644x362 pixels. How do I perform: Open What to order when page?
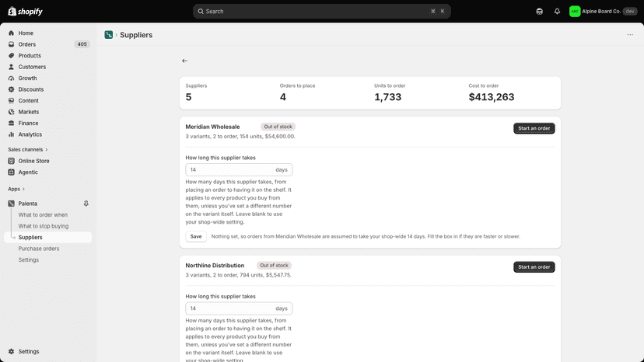[x=43, y=214]
